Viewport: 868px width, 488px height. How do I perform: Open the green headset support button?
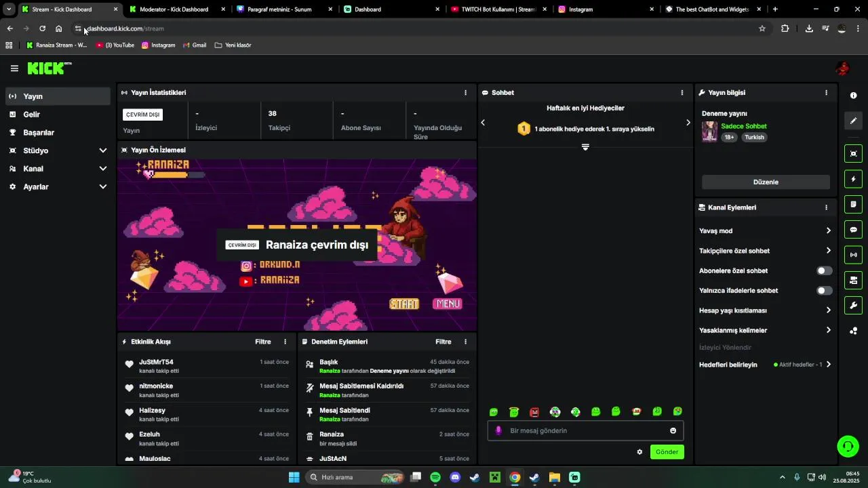tap(848, 446)
